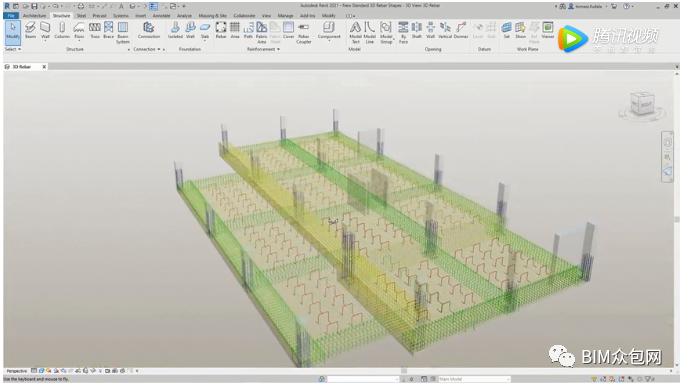Image resolution: width=684 pixels, height=387 pixels.
Task: Select the Model Line tool
Action: click(369, 33)
